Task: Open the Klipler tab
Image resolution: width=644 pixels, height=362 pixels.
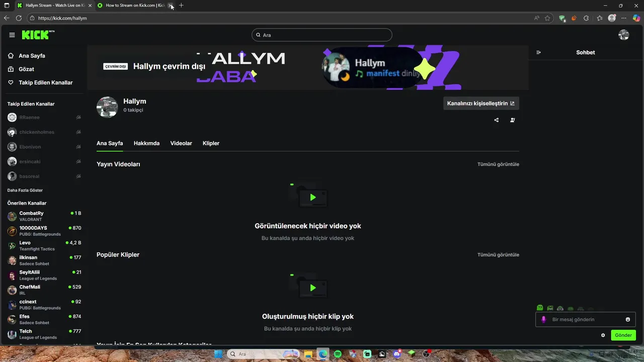Action: click(x=211, y=143)
